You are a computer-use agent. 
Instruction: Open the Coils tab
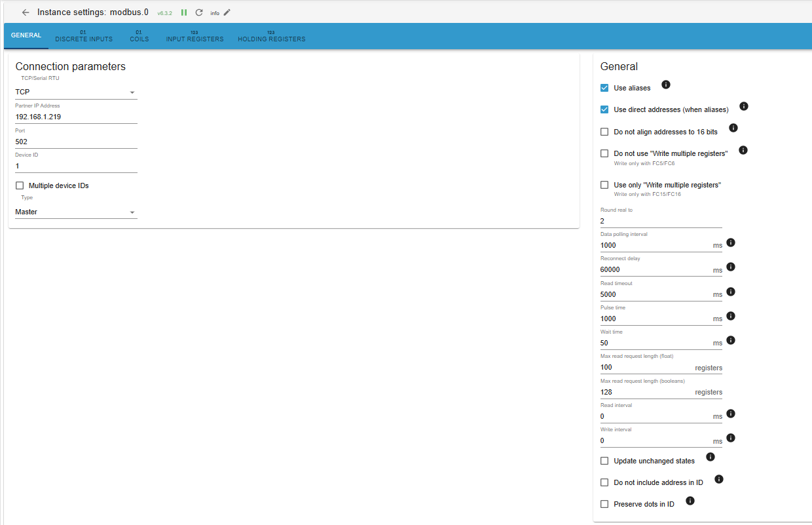point(139,36)
